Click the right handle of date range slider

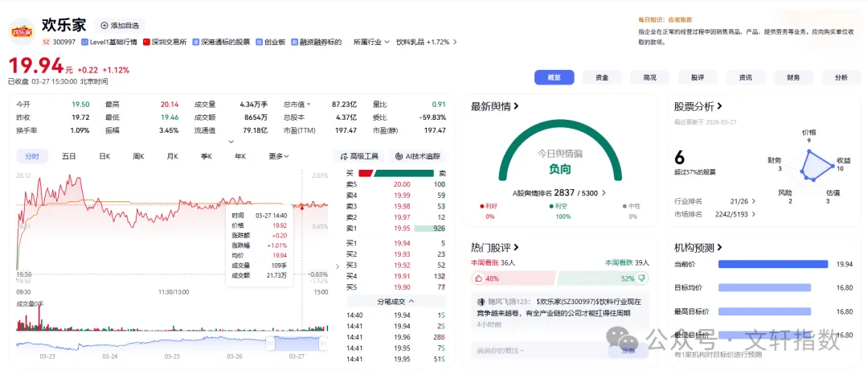click(323, 344)
